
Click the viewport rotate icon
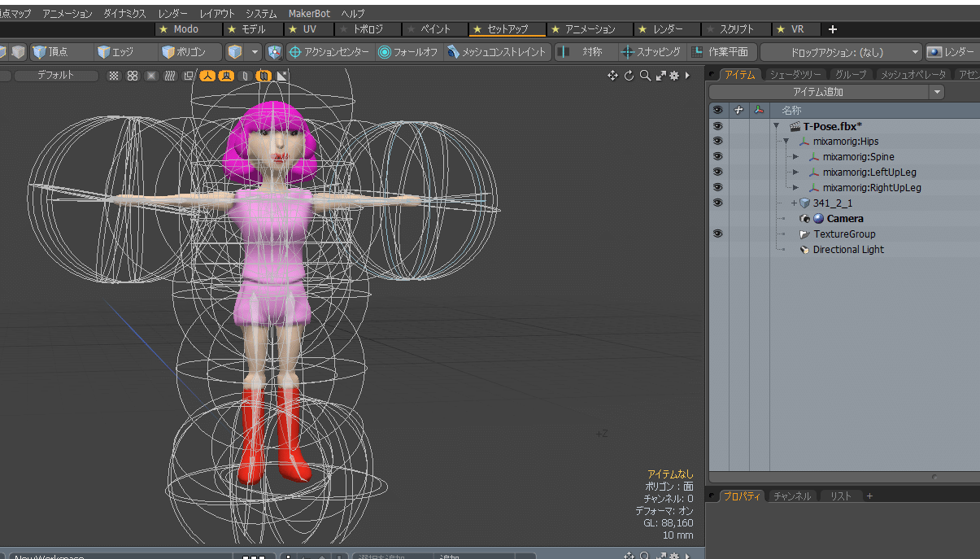coord(629,76)
